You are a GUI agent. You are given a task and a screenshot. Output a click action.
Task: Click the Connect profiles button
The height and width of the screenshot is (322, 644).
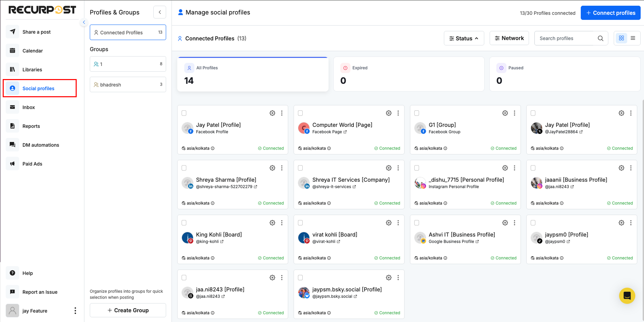click(610, 13)
